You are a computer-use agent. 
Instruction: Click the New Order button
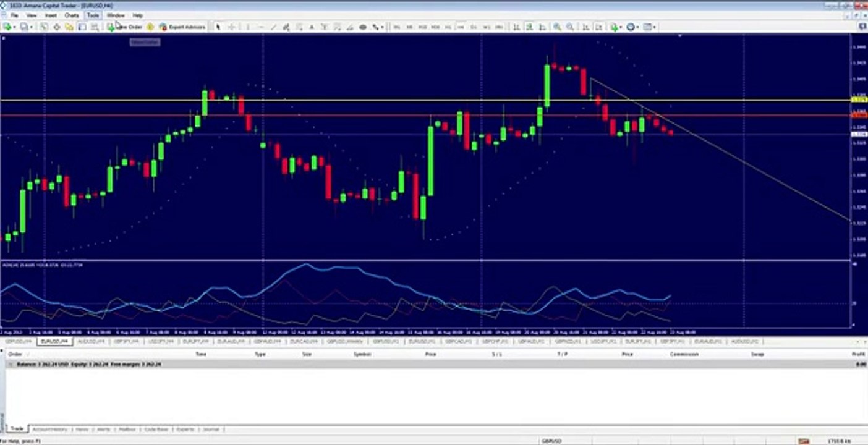126,27
